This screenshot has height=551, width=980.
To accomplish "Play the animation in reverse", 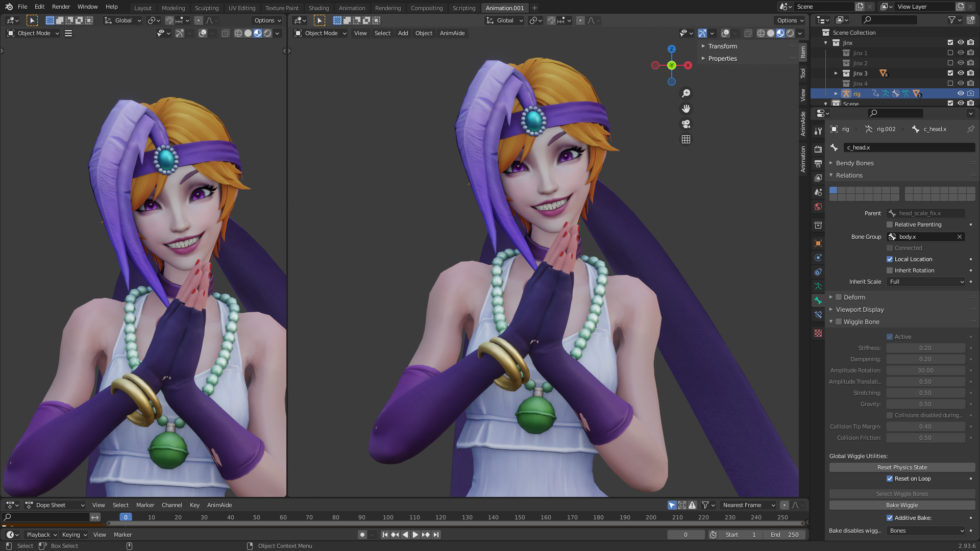I will 405,535.
